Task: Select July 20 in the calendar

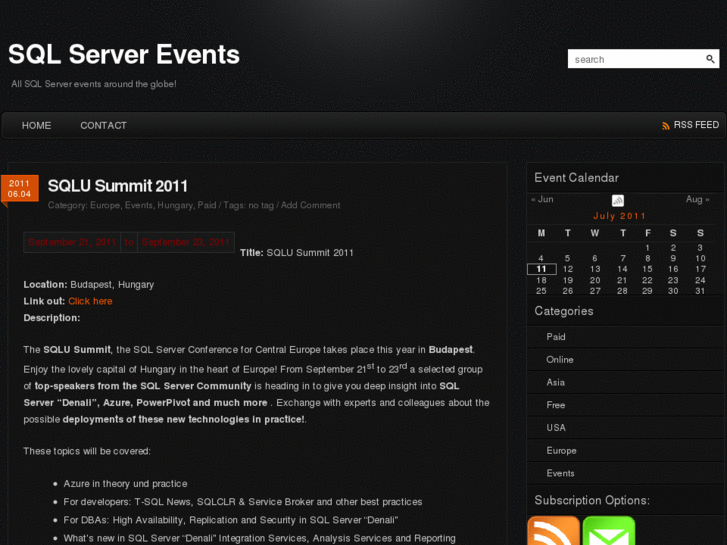Action: pos(595,280)
